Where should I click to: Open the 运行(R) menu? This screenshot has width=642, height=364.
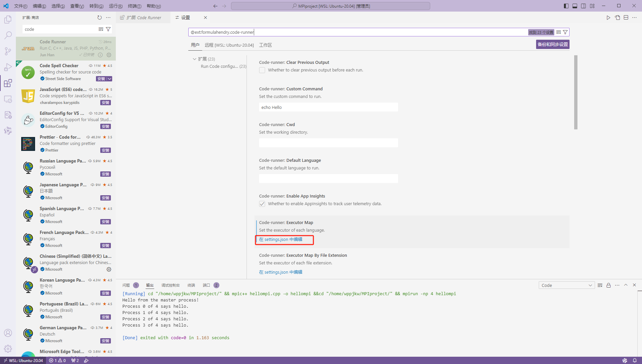click(115, 6)
